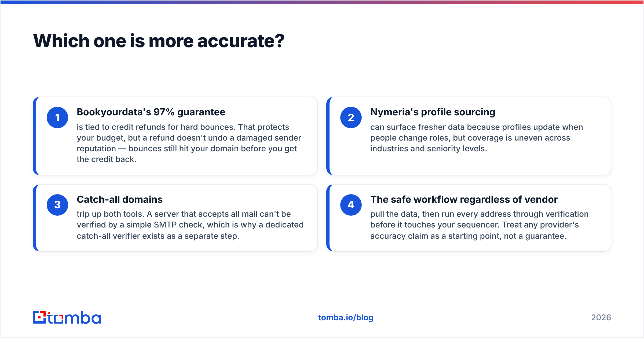Click the number 2 circle badge
This screenshot has height=338, width=644.
click(351, 117)
